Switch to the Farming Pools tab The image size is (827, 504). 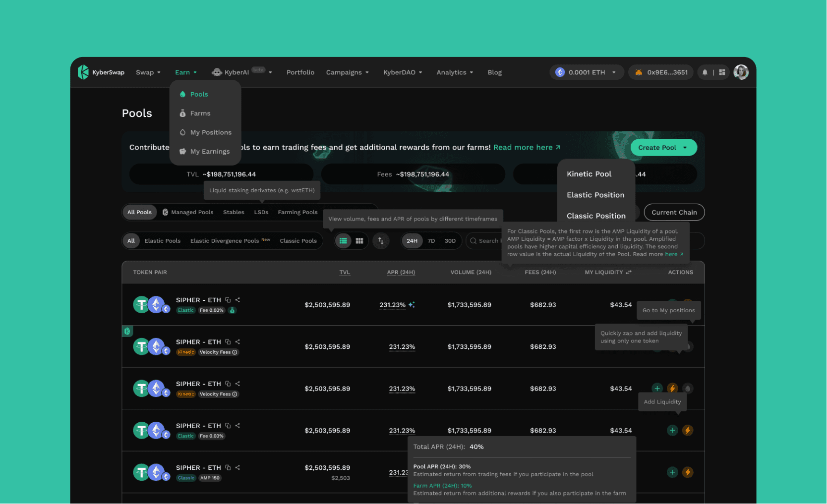pos(297,212)
